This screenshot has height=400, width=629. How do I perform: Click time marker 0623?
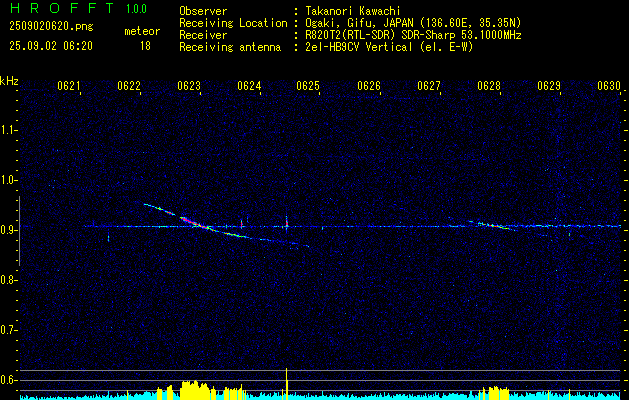tap(189, 85)
